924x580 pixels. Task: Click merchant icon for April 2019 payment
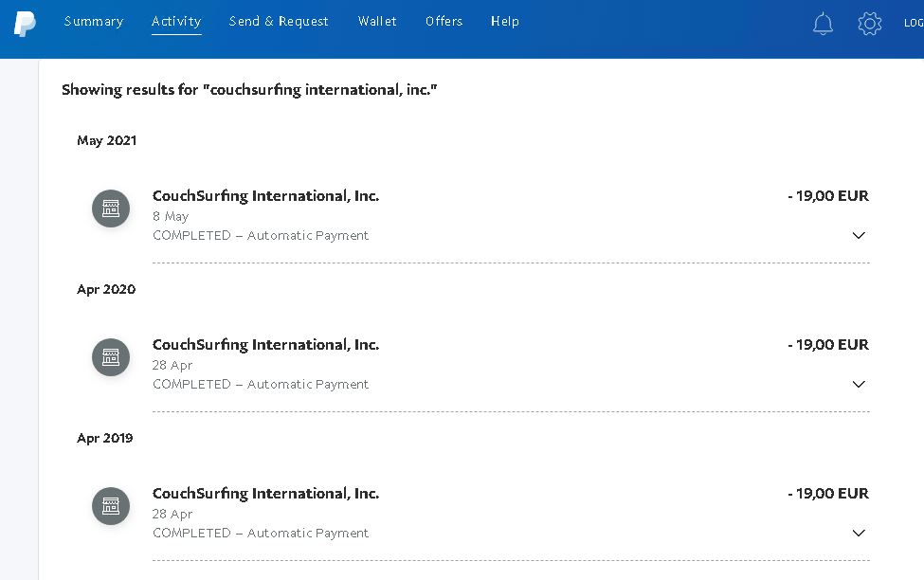point(111,506)
